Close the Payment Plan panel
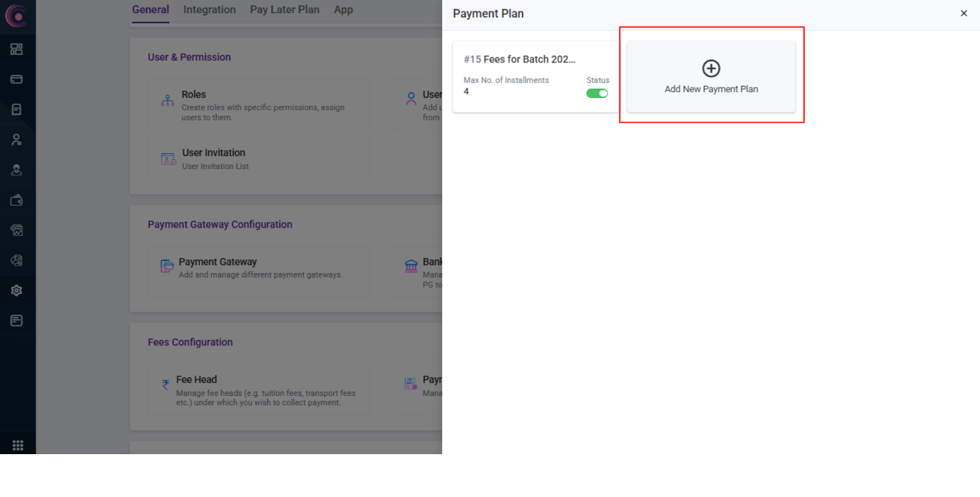This screenshot has height=497, width=980. click(963, 13)
